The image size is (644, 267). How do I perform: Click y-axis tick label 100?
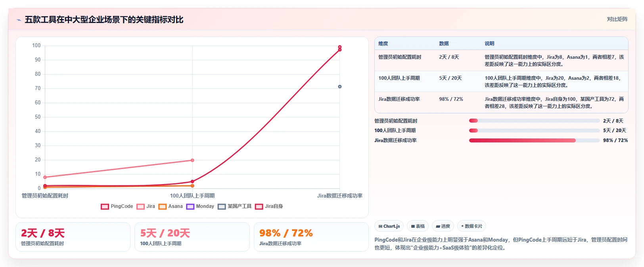coord(36,46)
